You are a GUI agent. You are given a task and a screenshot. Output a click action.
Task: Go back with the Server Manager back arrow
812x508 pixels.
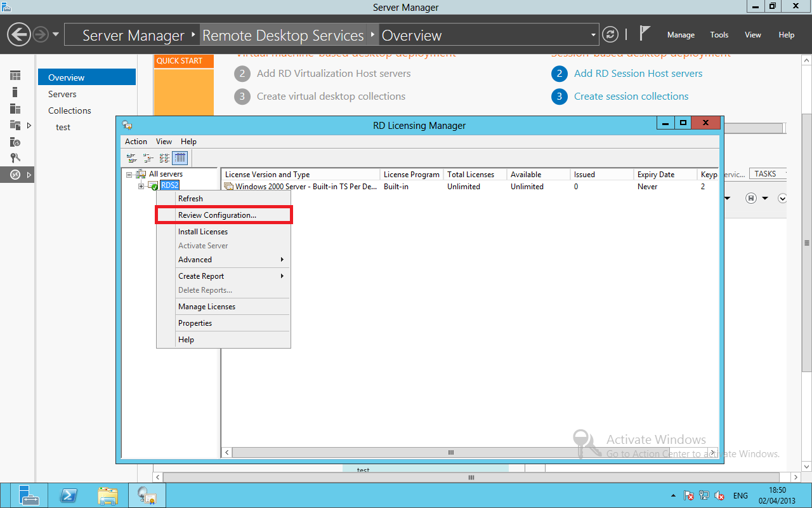click(x=19, y=34)
